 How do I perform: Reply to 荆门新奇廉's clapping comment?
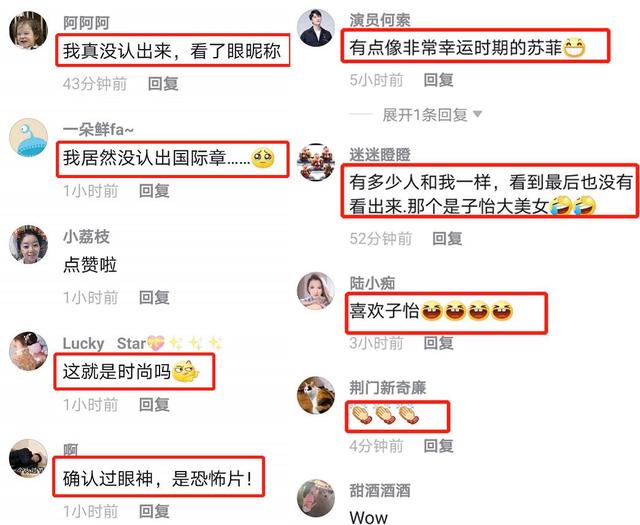click(x=438, y=446)
